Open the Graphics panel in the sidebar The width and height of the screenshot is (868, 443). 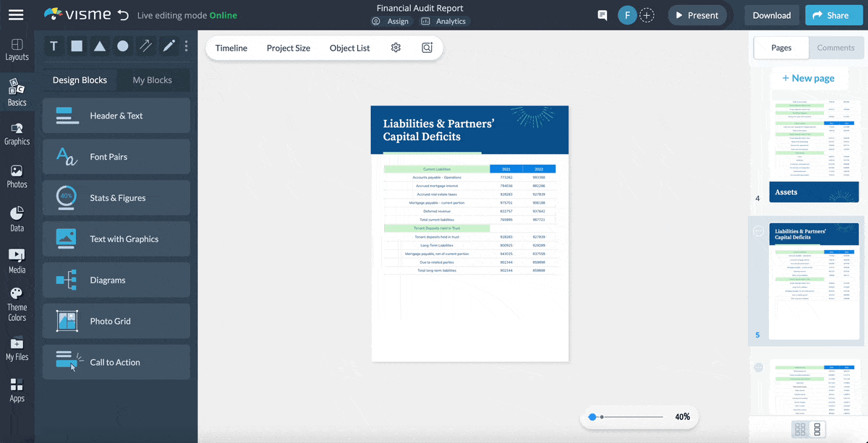click(17, 132)
